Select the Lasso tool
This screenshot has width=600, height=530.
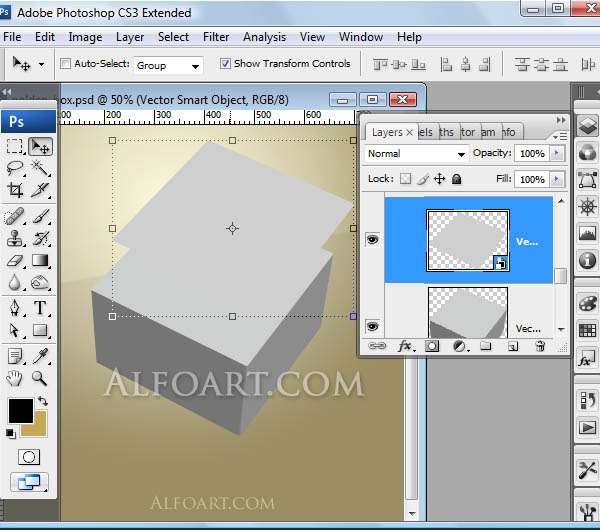(x=15, y=168)
